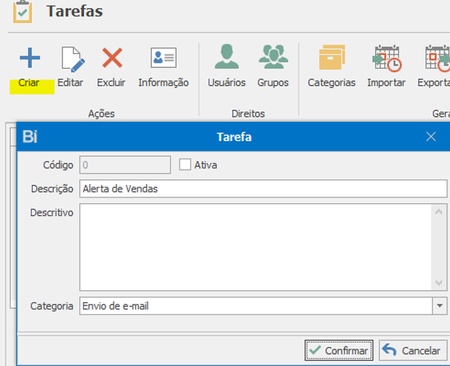Click the Exportar calendar icon

437,58
